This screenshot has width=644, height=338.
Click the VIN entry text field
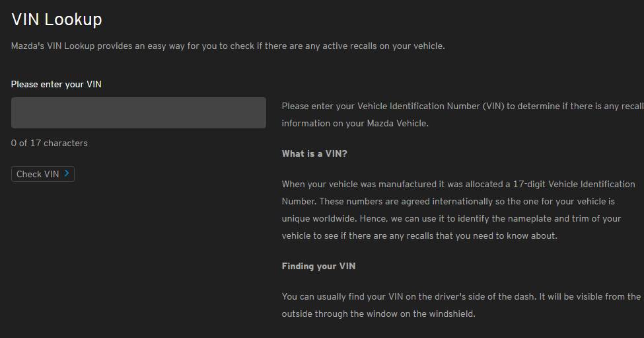[x=139, y=113]
